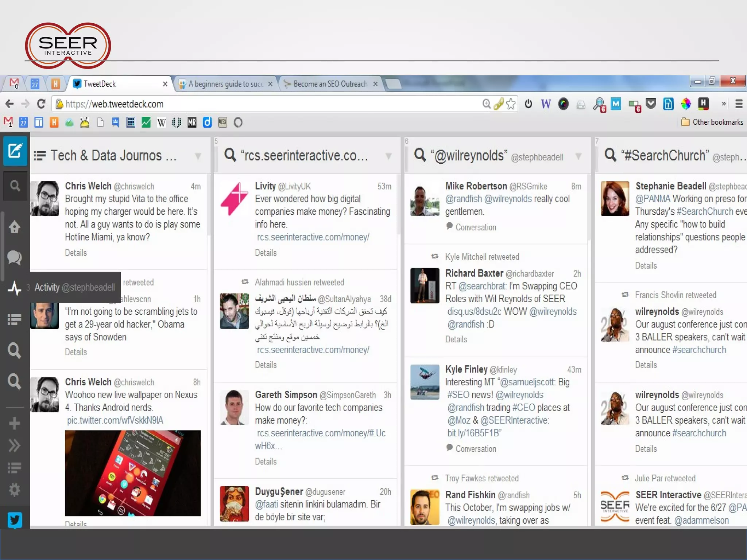
Task: Open options for @wilreynolds search column
Action: [578, 156]
